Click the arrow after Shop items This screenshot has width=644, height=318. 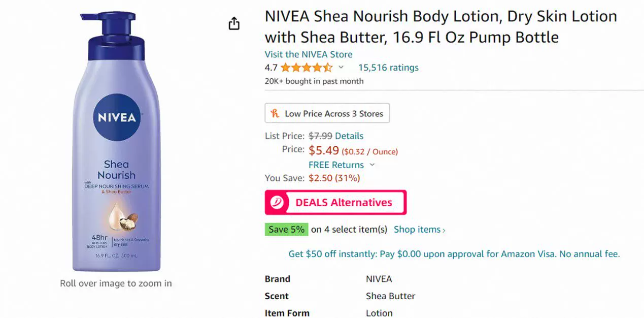[x=444, y=230]
